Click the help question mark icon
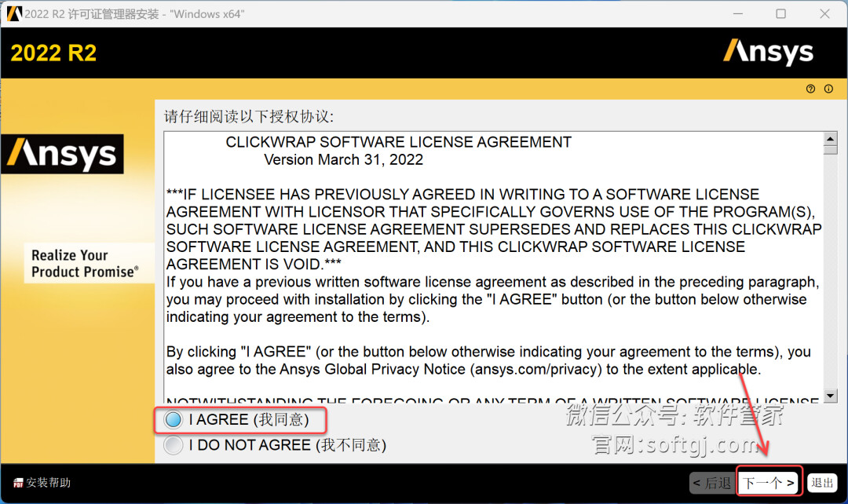This screenshot has width=848, height=504. point(810,89)
